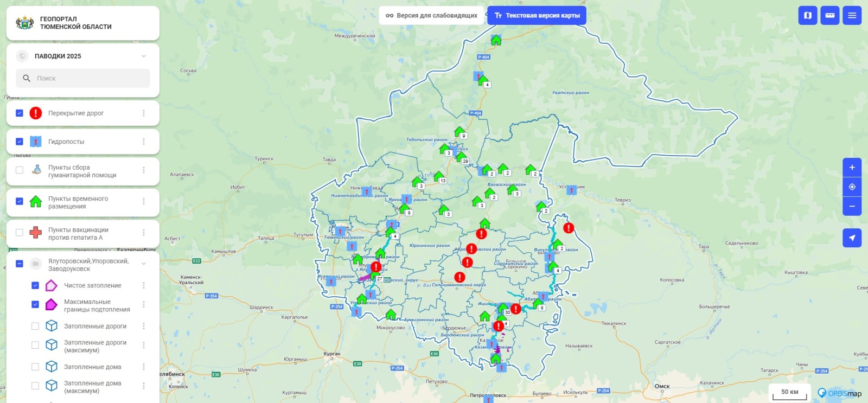The height and width of the screenshot is (403, 868).
Task: Expand the ПАВОДКИ 2025 dropdown
Action: tap(144, 56)
